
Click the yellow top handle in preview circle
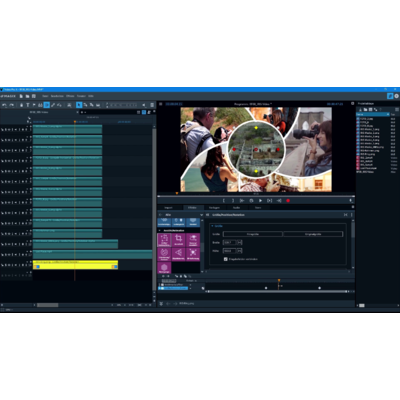coord(256,128)
